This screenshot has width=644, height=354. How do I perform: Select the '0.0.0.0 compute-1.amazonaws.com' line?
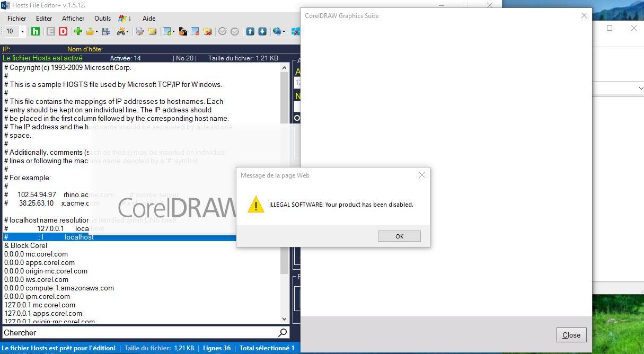(x=59, y=288)
